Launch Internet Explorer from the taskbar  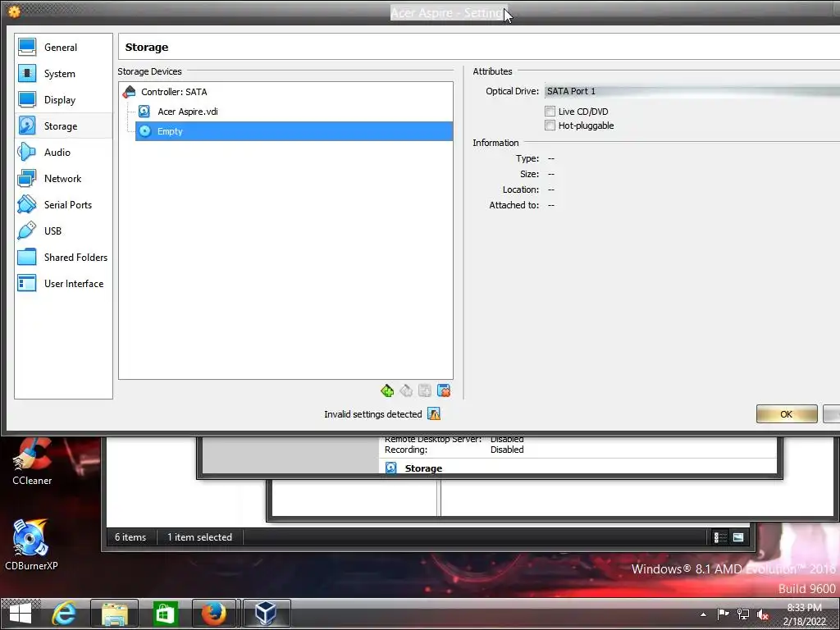click(x=64, y=614)
